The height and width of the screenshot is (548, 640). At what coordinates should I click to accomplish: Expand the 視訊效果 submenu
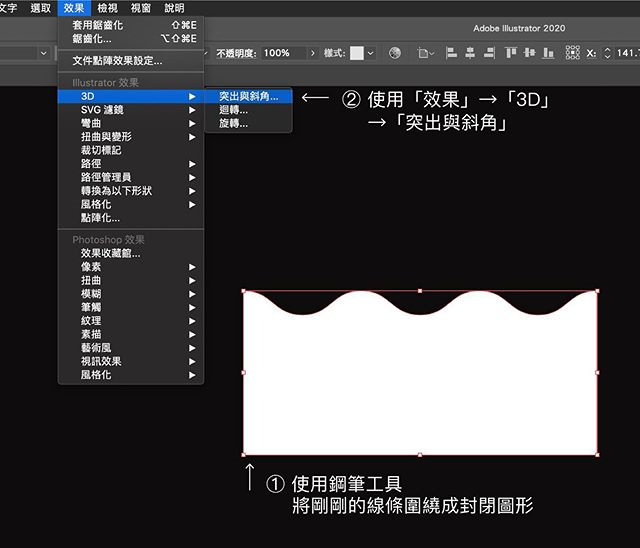coord(131,361)
